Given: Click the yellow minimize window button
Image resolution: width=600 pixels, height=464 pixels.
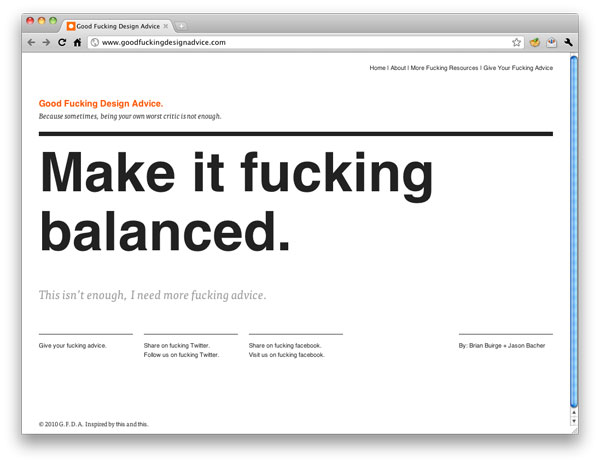Looking at the screenshot, I should pos(42,21).
